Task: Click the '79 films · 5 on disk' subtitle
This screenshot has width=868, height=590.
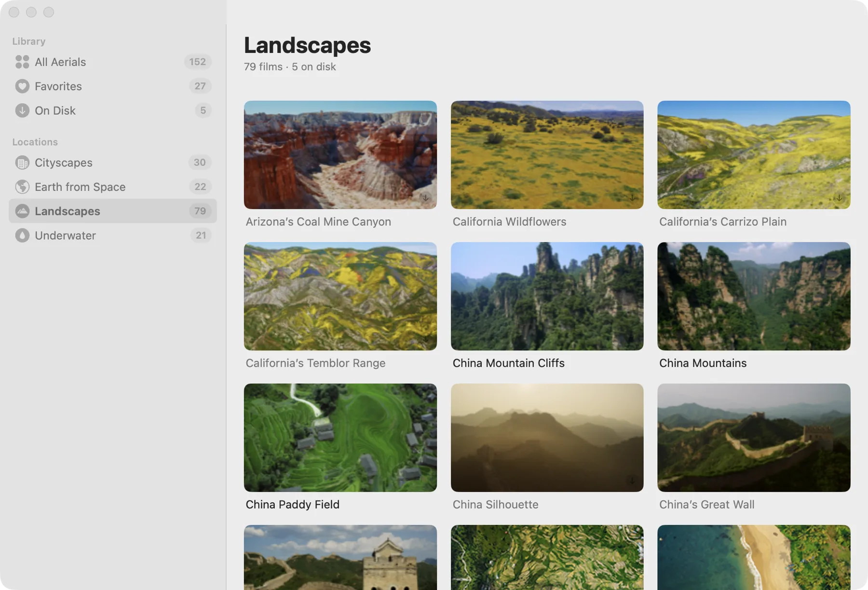Action: click(290, 67)
